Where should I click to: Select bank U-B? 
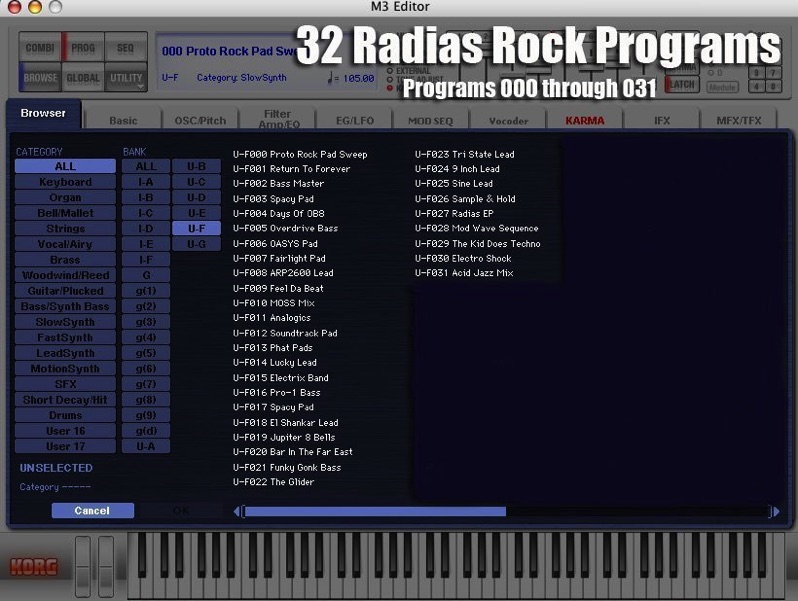196,166
